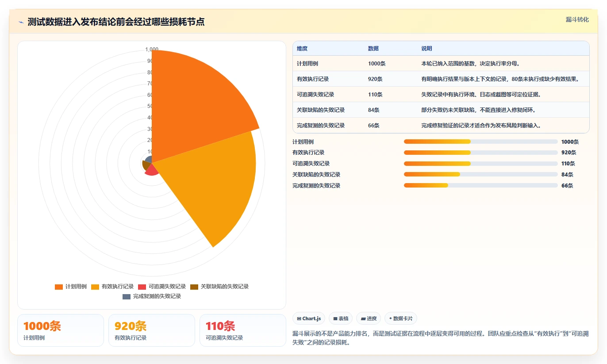Click the 1000条 table data cell
The image size is (607, 364).
click(x=377, y=64)
